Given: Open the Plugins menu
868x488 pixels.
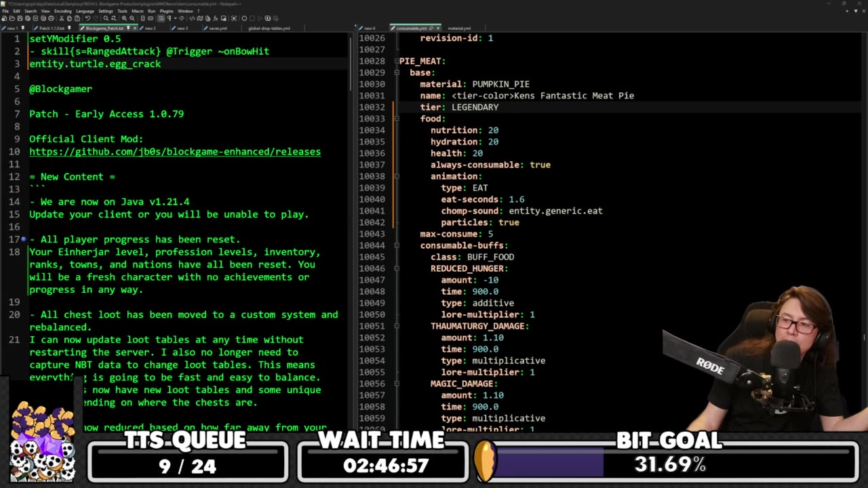Looking at the screenshot, I should pyautogui.click(x=166, y=11).
